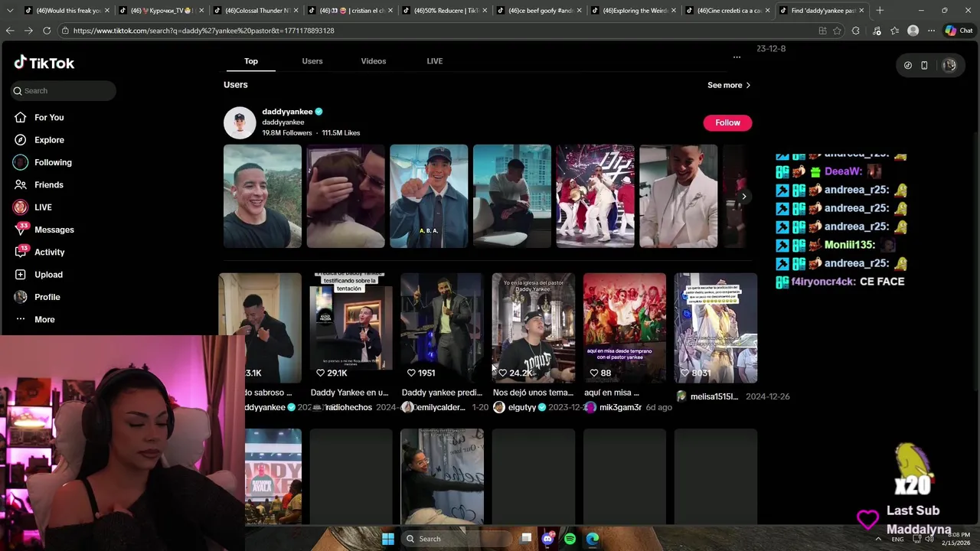Click the radiohechos author link
Screen dimensions: 980x551
click(348, 408)
